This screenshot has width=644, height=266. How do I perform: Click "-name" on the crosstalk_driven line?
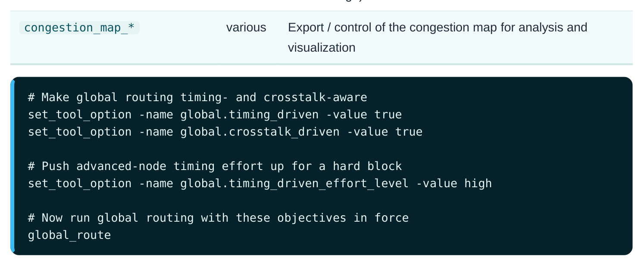coord(156,132)
